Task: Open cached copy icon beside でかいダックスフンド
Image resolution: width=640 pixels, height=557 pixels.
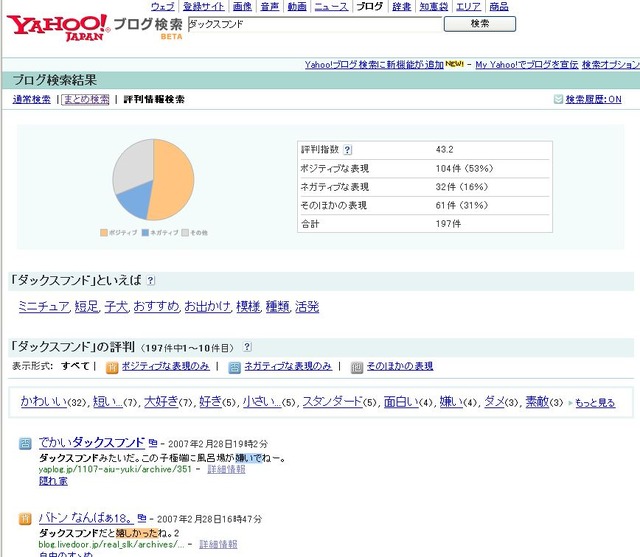Action: (153, 443)
